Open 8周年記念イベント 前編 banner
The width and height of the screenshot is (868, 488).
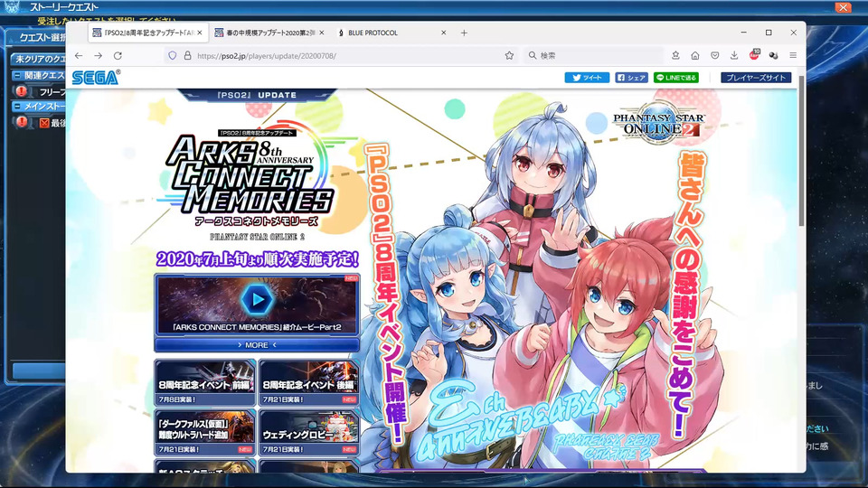tap(205, 383)
